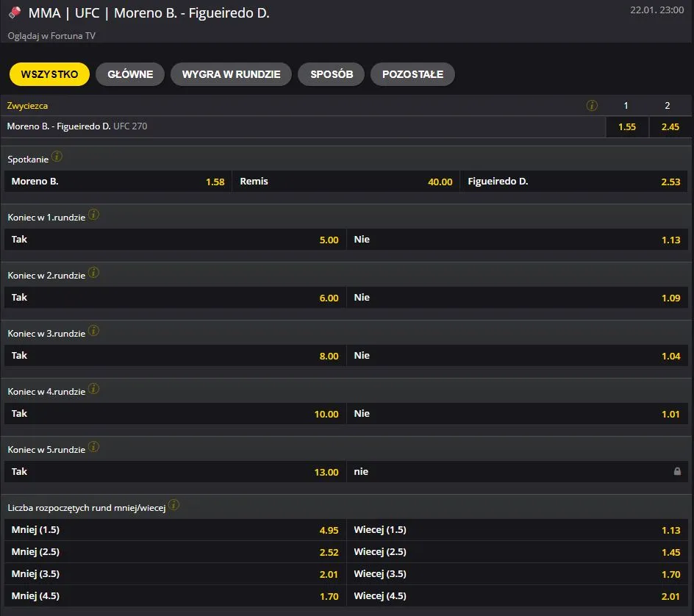Choose Wiecej (4.5) at 2.01
This screenshot has height=616, width=694.
click(517, 596)
